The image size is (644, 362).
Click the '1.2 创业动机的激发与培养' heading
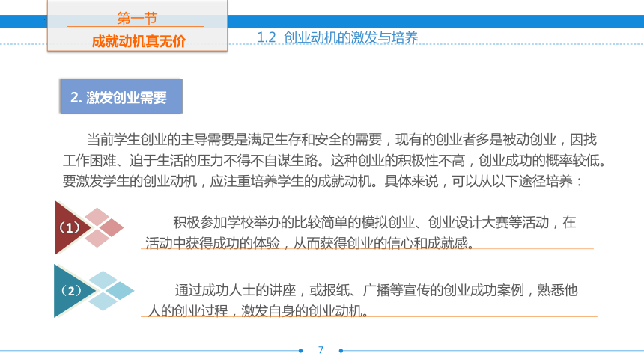pos(337,37)
